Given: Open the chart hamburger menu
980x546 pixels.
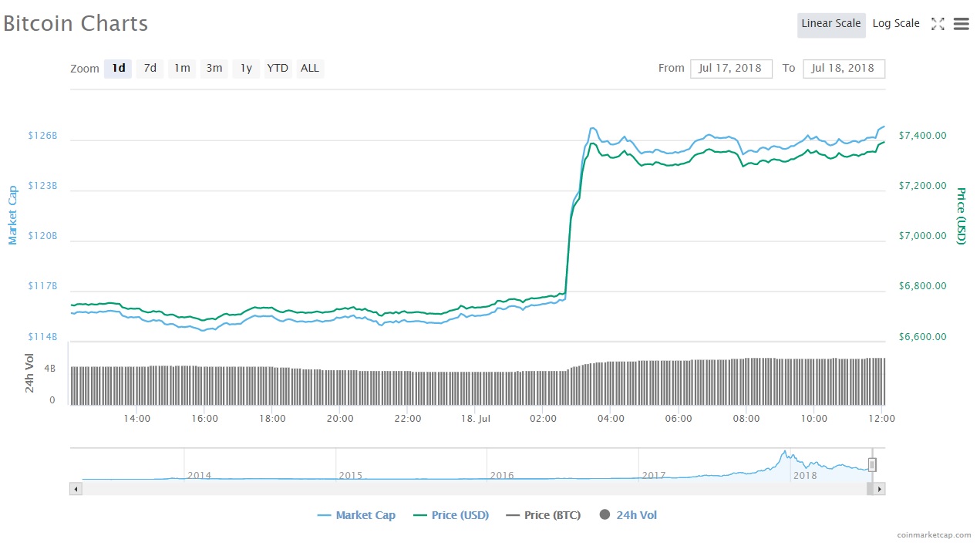Looking at the screenshot, I should (961, 24).
